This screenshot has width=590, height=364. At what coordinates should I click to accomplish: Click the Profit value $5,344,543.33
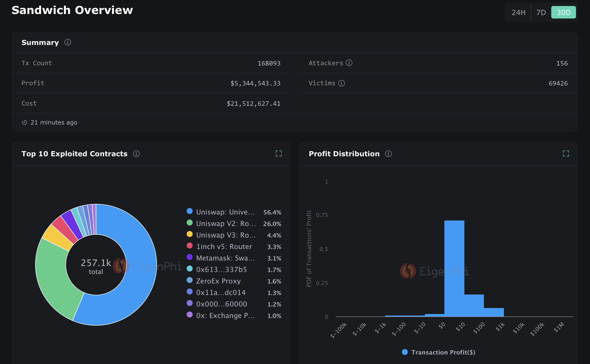click(x=255, y=83)
